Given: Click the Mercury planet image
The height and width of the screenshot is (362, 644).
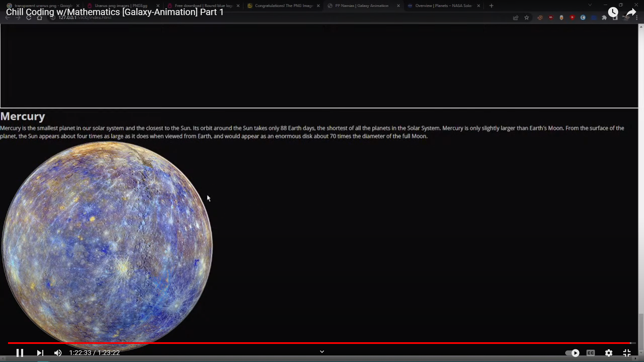Looking at the screenshot, I should [x=107, y=245].
